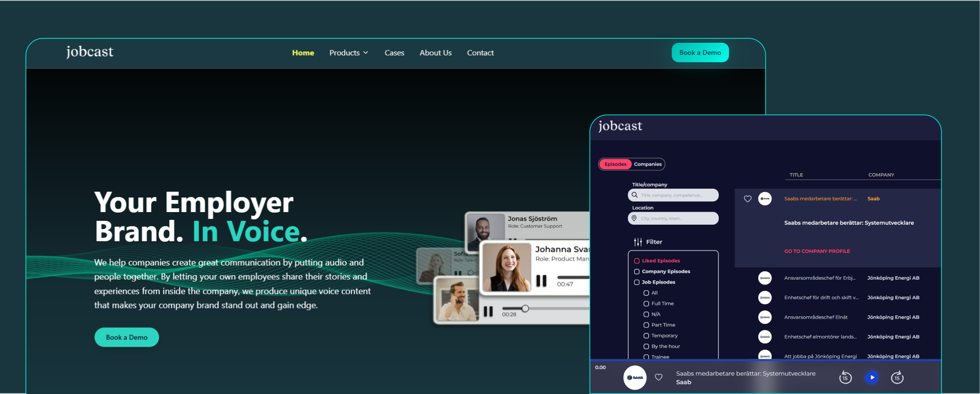Check the Temporary checkbox
Viewport: 980px width, 394px height.
646,336
